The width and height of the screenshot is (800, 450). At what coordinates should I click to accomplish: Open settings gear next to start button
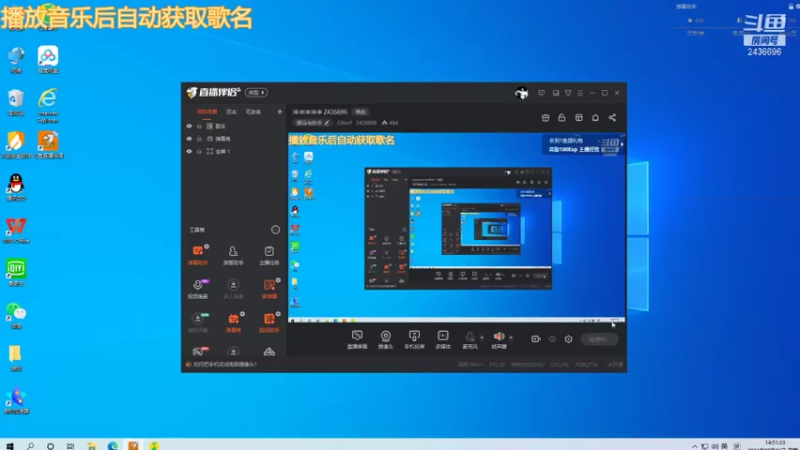tap(568, 339)
